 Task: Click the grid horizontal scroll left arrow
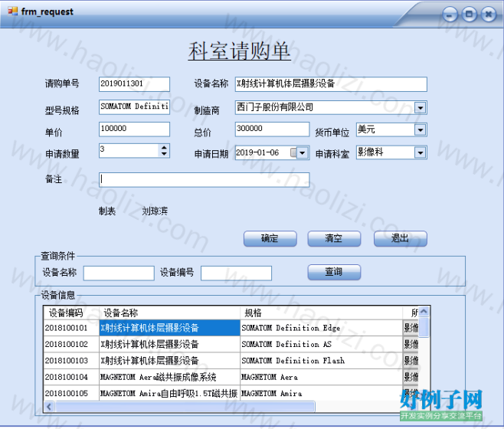pos(49,407)
